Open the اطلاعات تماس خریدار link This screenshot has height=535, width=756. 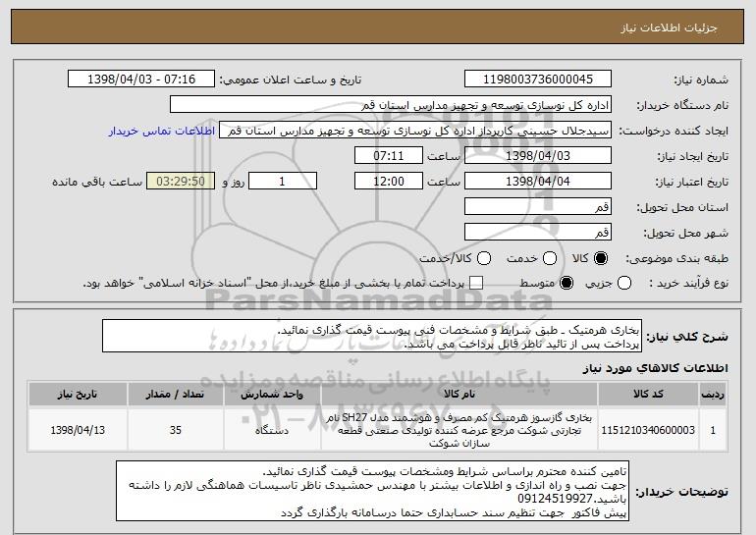tap(162, 131)
